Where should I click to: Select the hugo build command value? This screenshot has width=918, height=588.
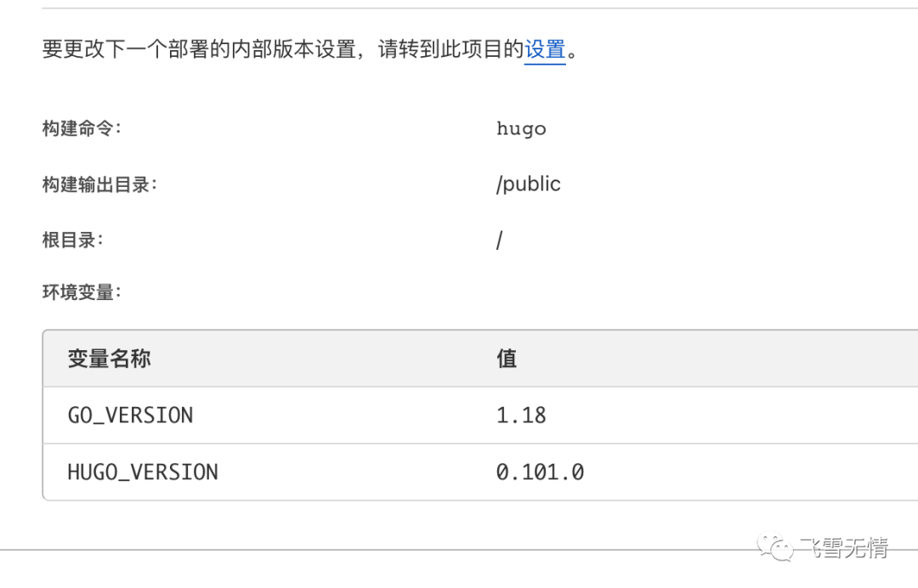pos(521,128)
